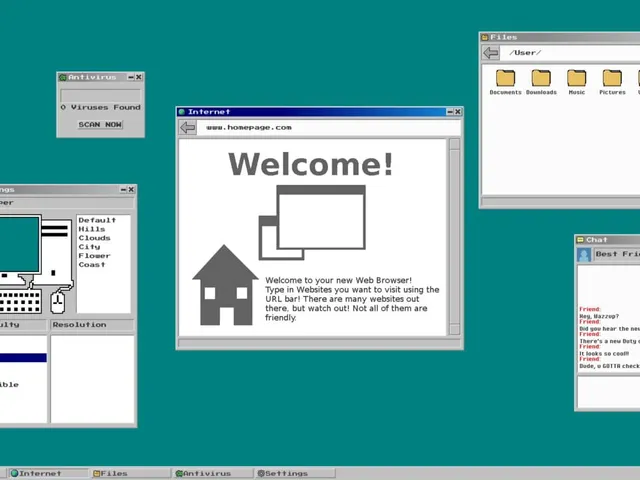640x480 pixels.
Task: Click the Files window horizontal scrollbar
Action: pyautogui.click(x=561, y=201)
